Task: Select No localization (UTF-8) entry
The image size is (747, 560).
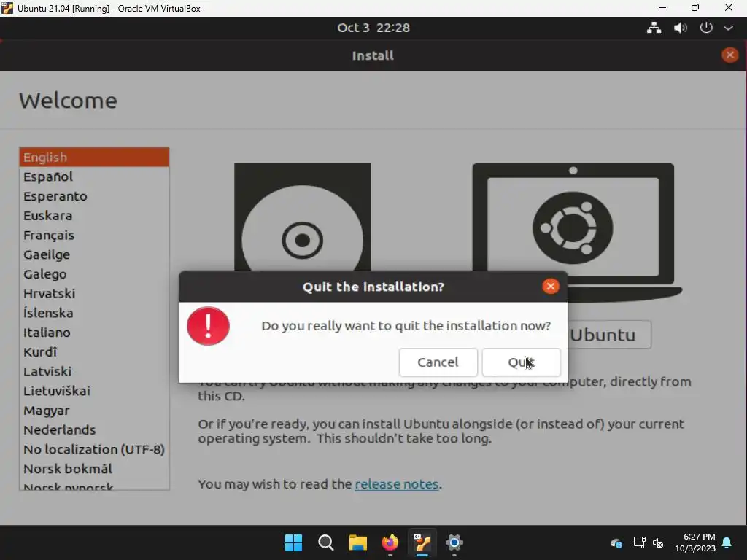Action: click(x=94, y=449)
